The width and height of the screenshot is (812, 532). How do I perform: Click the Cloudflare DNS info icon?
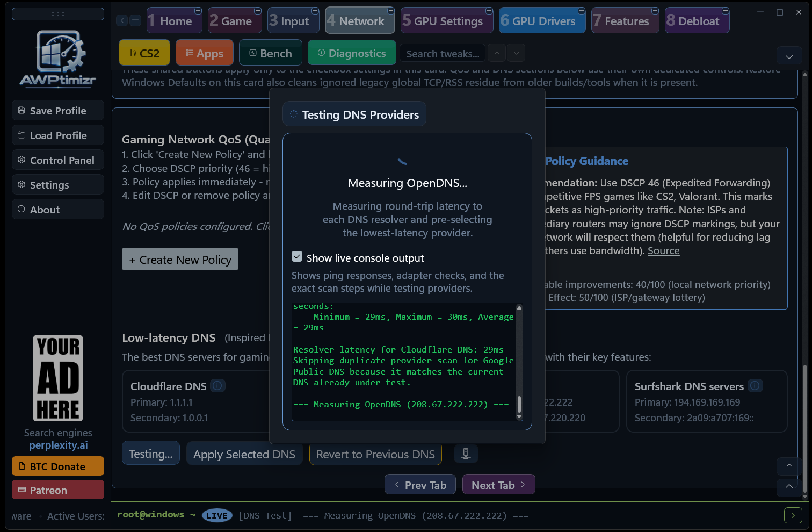(x=218, y=385)
